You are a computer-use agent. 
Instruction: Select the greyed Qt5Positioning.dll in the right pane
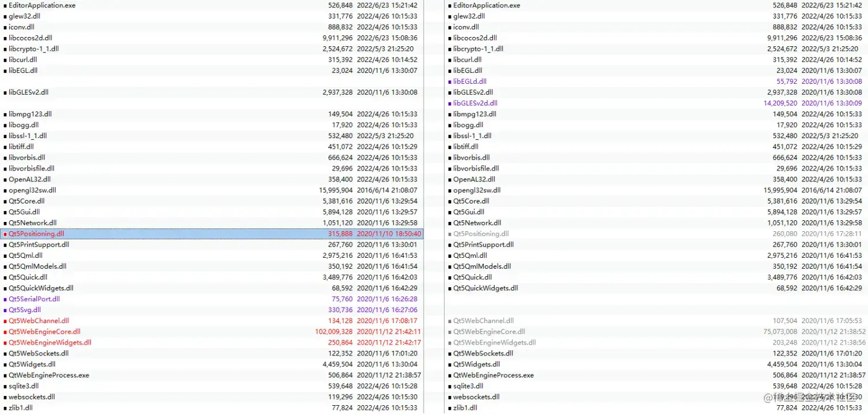pyautogui.click(x=481, y=234)
